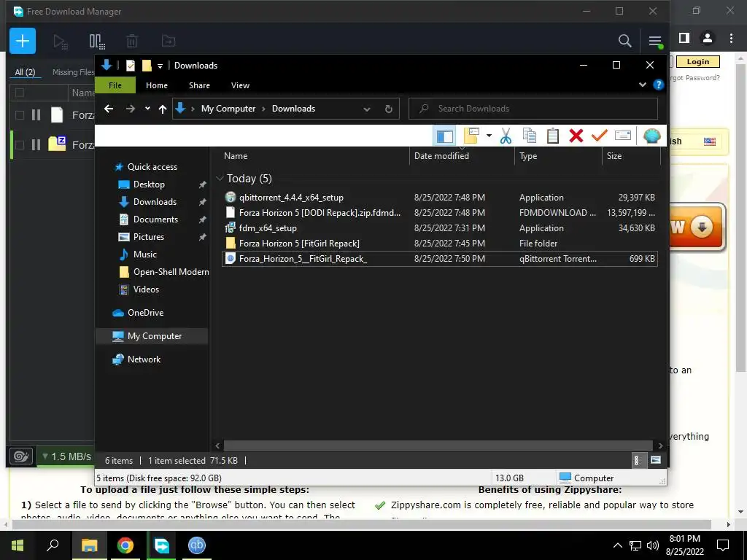Refresh the Downloads folder view
Image resolution: width=747 pixels, height=560 pixels.
coord(388,109)
